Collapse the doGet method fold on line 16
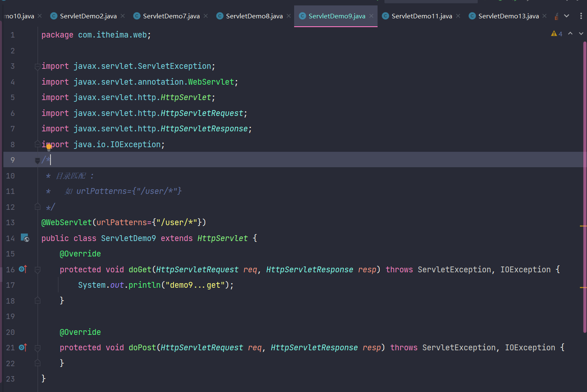Viewport: 587px width, 392px height. coord(38,270)
